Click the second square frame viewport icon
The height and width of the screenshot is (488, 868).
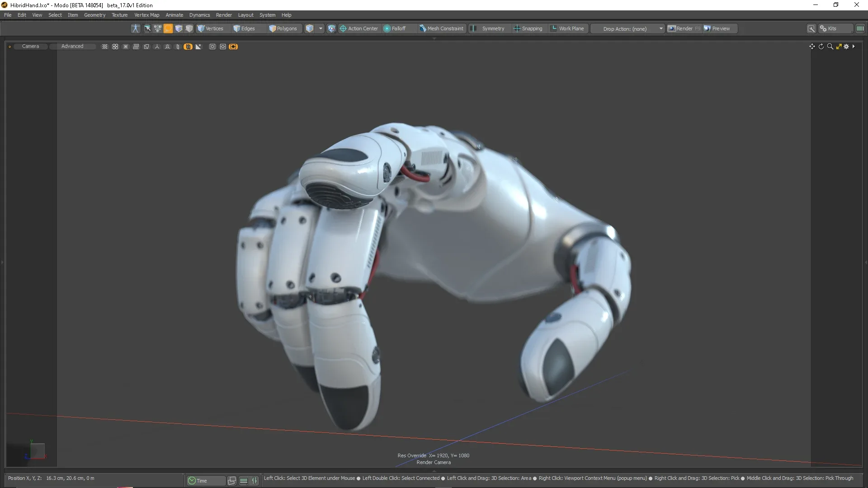coord(223,47)
